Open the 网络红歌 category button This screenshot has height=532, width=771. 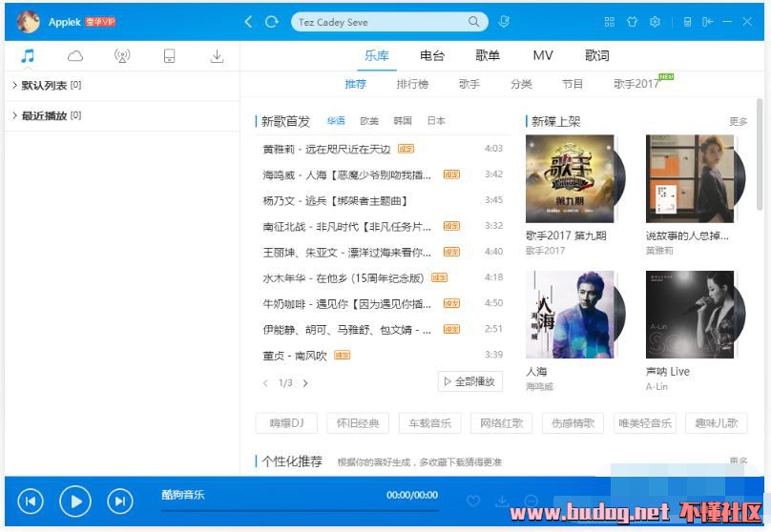(502, 423)
